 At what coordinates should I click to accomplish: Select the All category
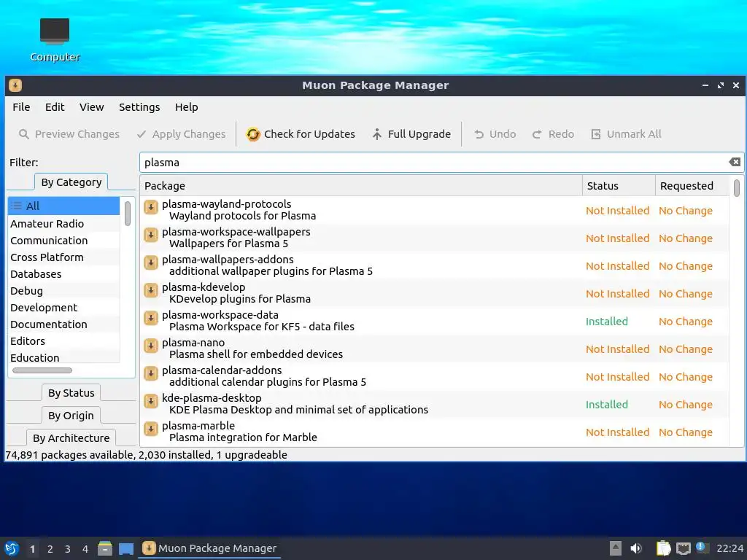pos(63,206)
